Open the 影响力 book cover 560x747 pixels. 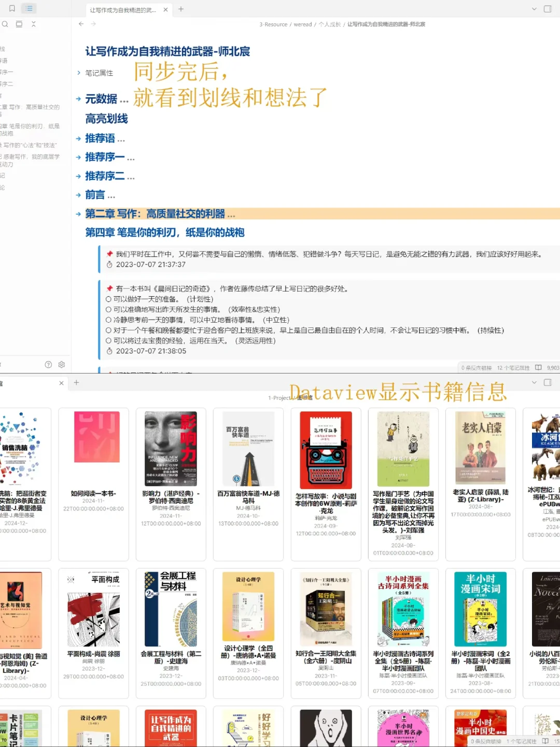[171, 449]
